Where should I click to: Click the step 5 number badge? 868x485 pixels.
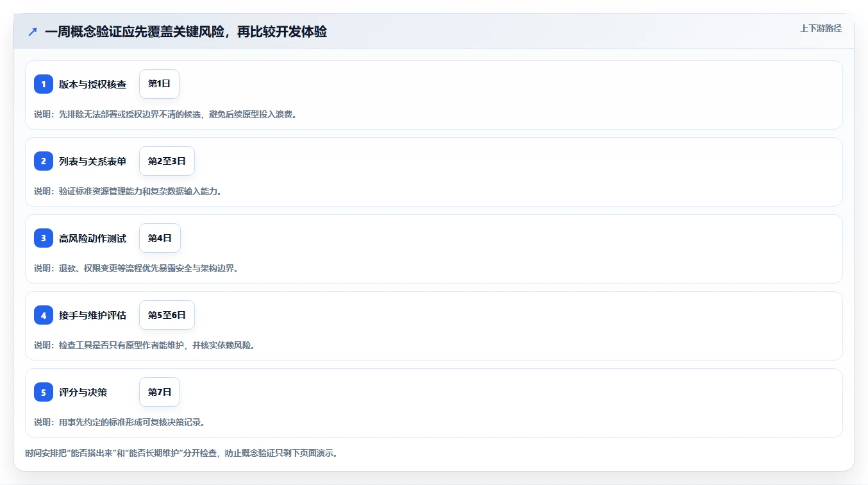pyautogui.click(x=44, y=392)
